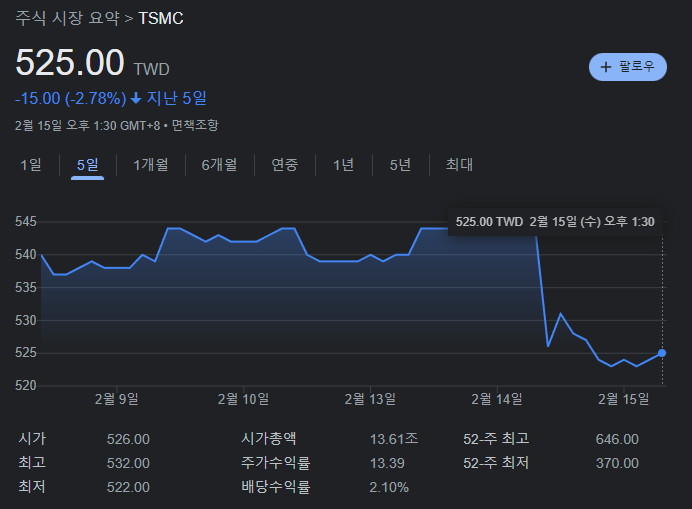692x509 pixels.
Task: Click the 540 y-axis label
Action: pyautogui.click(x=26, y=254)
